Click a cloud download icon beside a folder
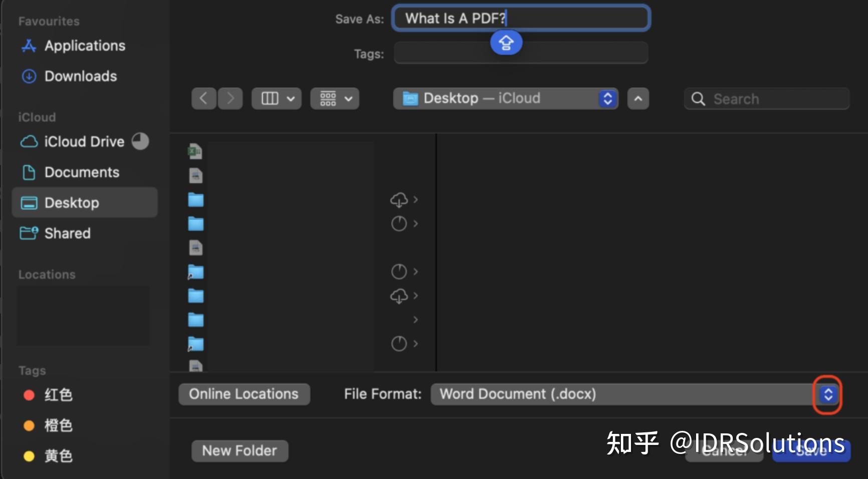Image resolution: width=868 pixels, height=479 pixels. [398, 199]
